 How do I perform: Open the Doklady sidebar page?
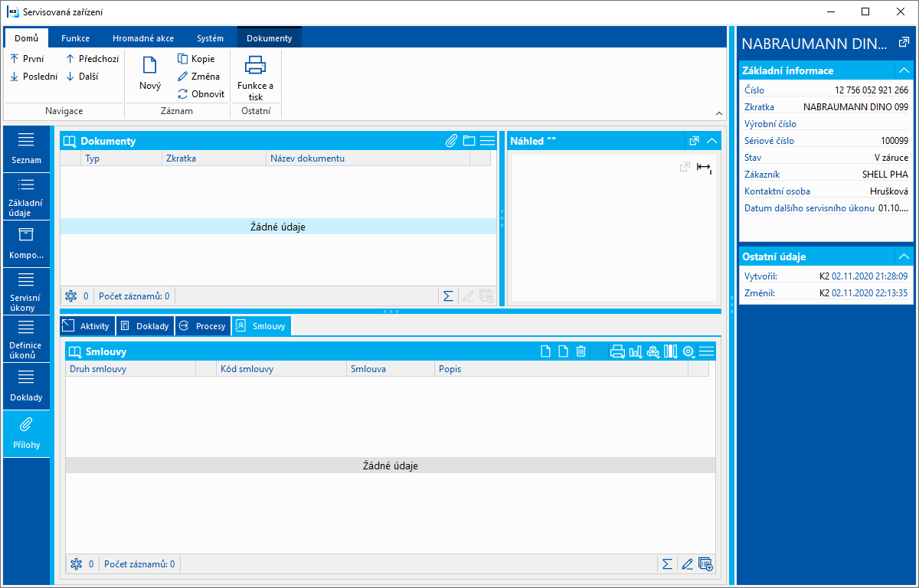coord(26,386)
